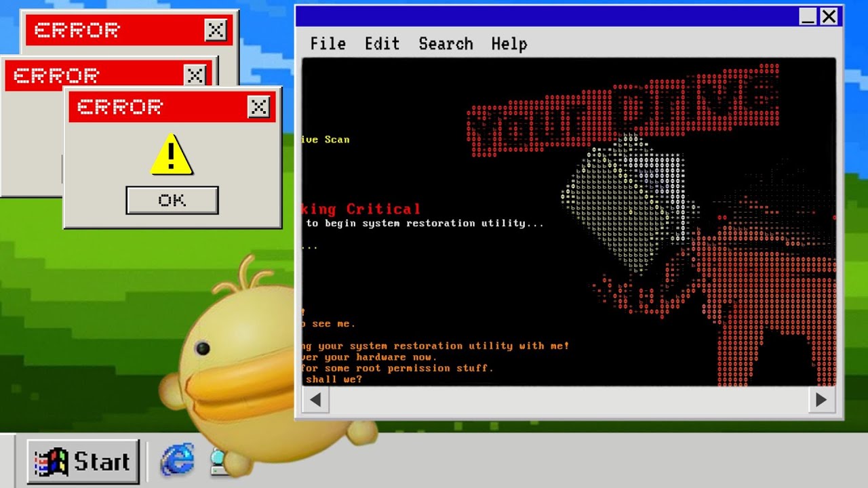Minimize the terminal window
The height and width of the screenshot is (488, 868).
pos(808,16)
